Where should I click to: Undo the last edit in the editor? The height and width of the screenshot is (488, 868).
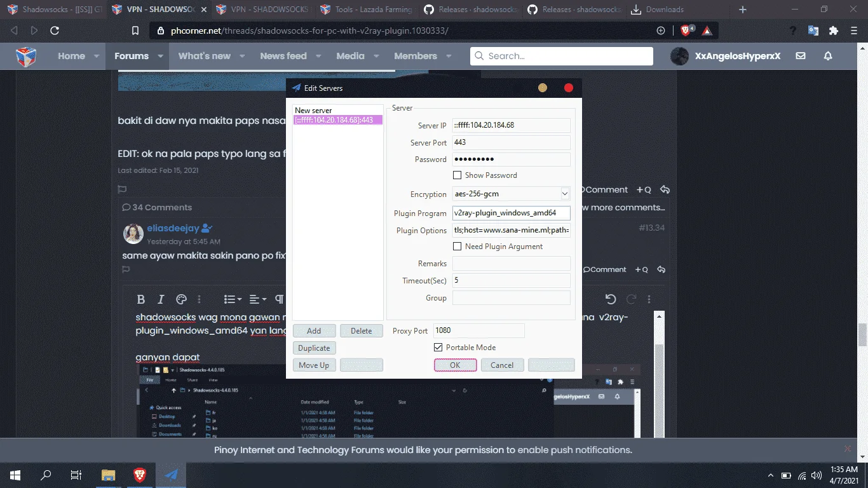click(x=611, y=299)
